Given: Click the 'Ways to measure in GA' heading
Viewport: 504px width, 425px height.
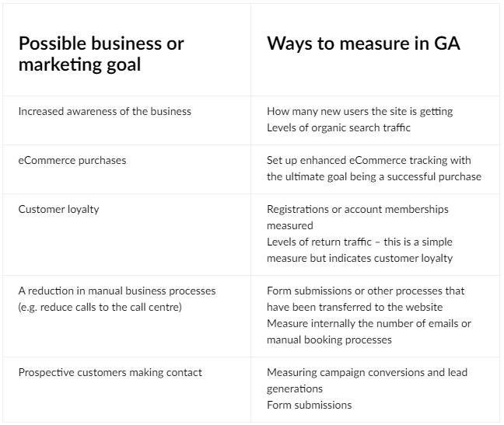Looking at the screenshot, I should click(x=363, y=44).
